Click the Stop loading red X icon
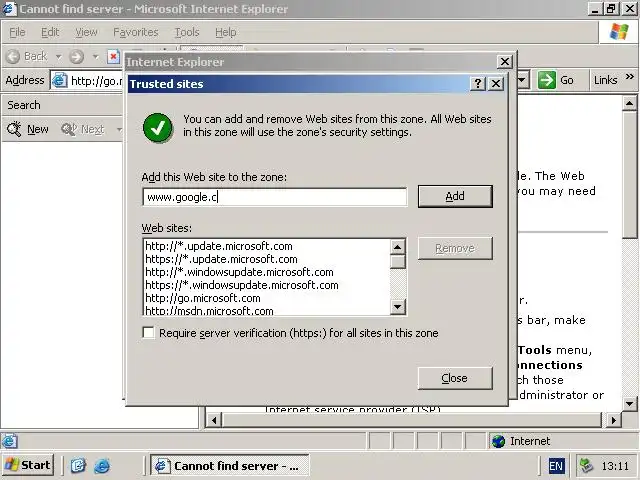 [x=113, y=56]
